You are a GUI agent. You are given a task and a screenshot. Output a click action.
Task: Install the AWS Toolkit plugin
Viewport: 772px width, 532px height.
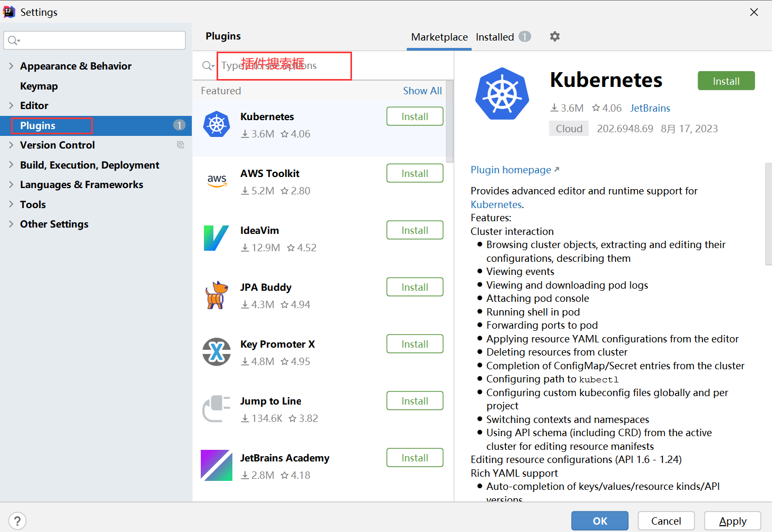coord(415,173)
